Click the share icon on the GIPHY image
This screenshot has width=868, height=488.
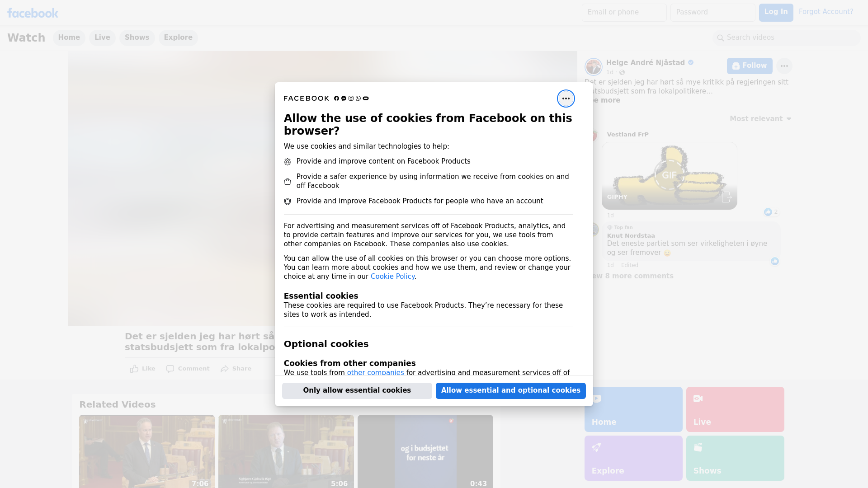726,197
